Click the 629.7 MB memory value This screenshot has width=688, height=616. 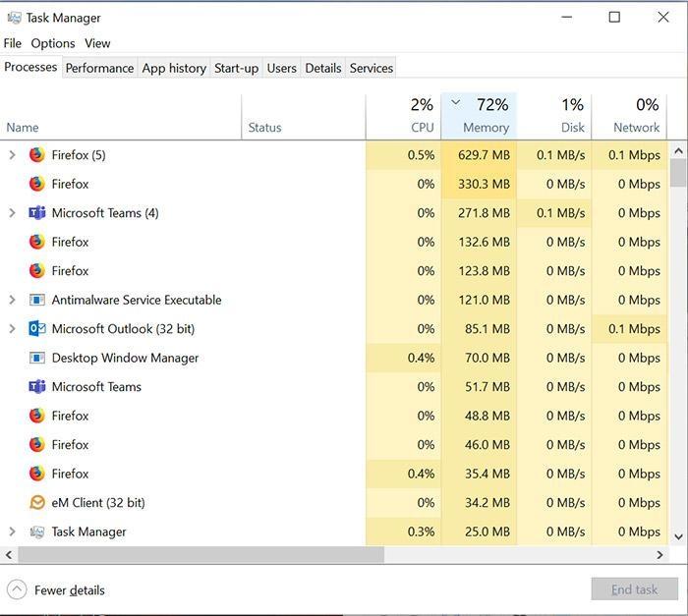coord(484,155)
